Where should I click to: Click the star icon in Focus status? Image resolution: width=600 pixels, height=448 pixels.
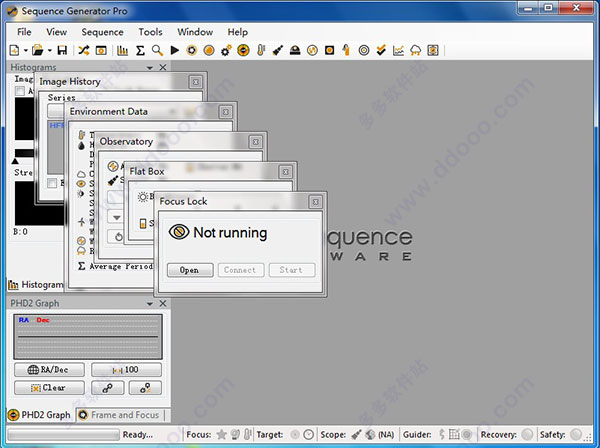(x=222, y=434)
